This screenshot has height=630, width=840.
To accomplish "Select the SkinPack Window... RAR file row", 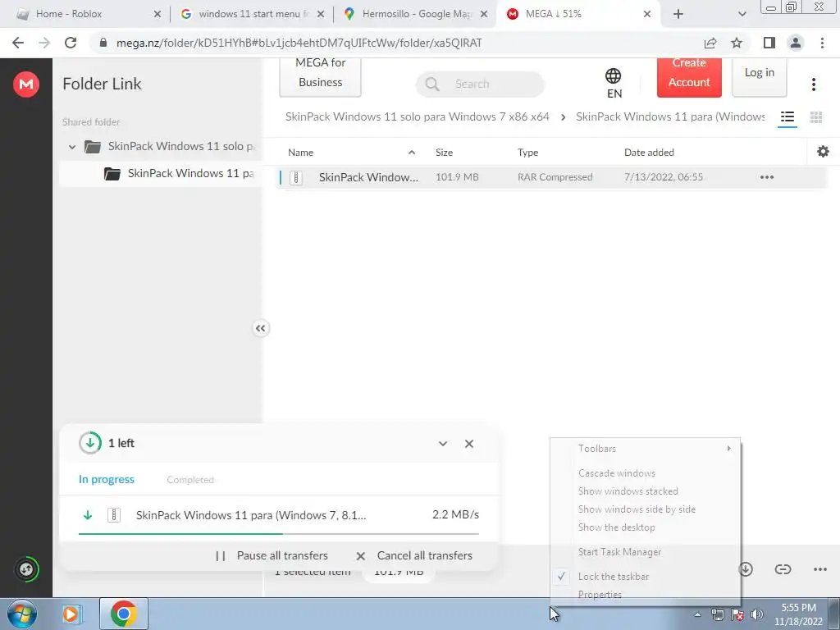I will tap(552, 177).
